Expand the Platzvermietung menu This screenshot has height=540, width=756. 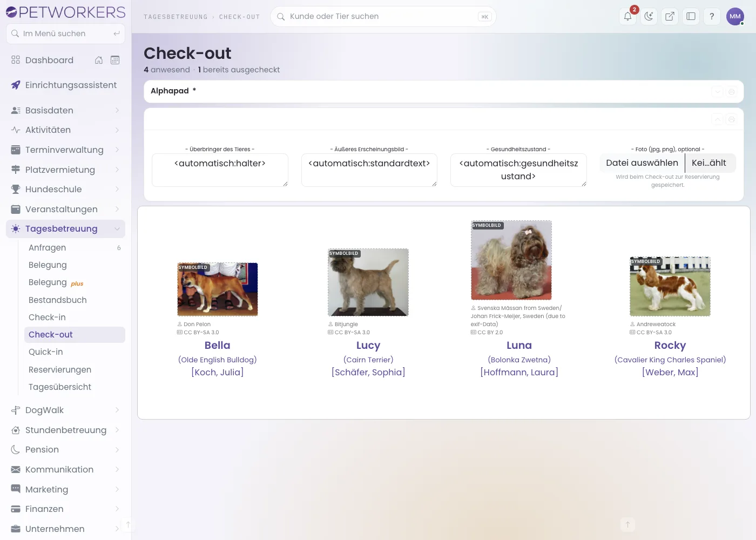pyautogui.click(x=65, y=170)
